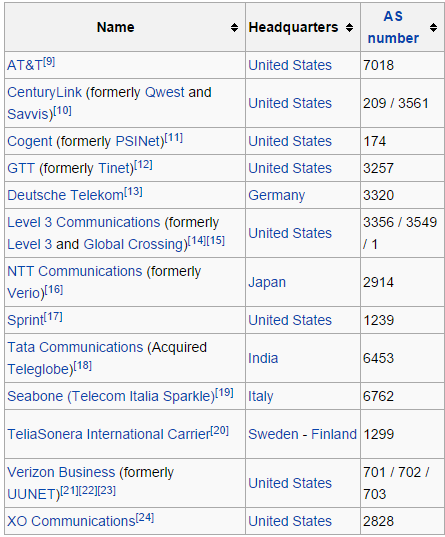This screenshot has width=445, height=537.
Task: Open citation [14] after Global Crossing
Action: (x=197, y=241)
